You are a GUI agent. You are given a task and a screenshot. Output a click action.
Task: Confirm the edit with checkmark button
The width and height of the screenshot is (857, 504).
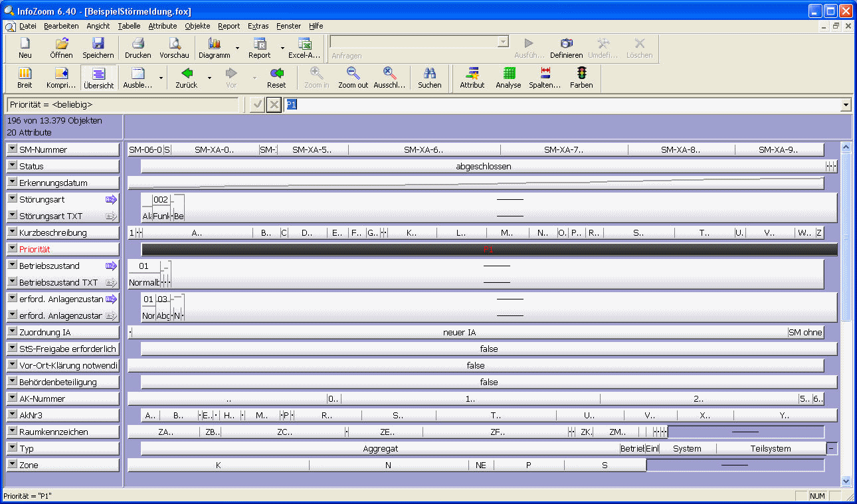tap(256, 105)
